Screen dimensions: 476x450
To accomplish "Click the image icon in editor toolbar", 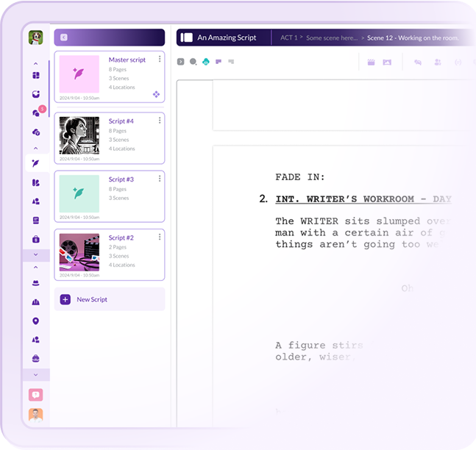I will 387,62.
